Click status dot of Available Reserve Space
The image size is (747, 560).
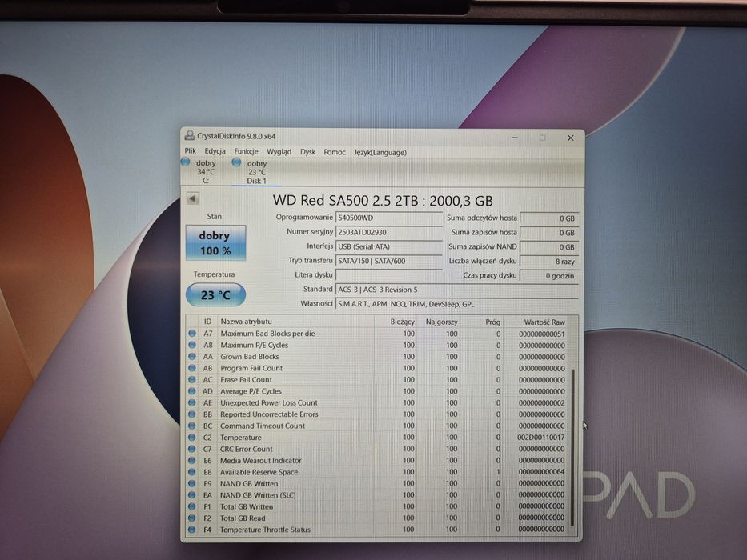tap(192, 472)
